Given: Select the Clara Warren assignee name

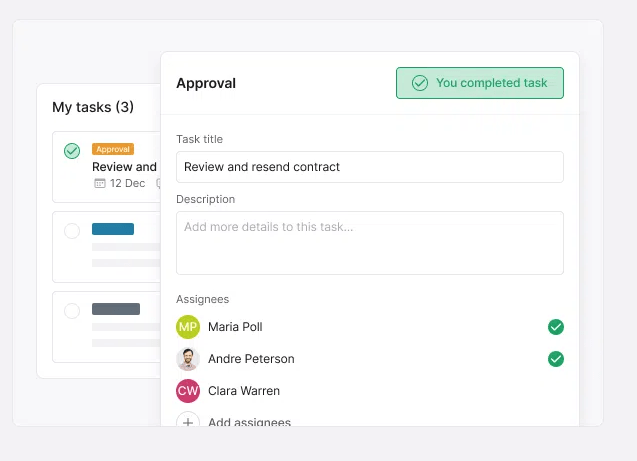Looking at the screenshot, I should pos(244,391).
